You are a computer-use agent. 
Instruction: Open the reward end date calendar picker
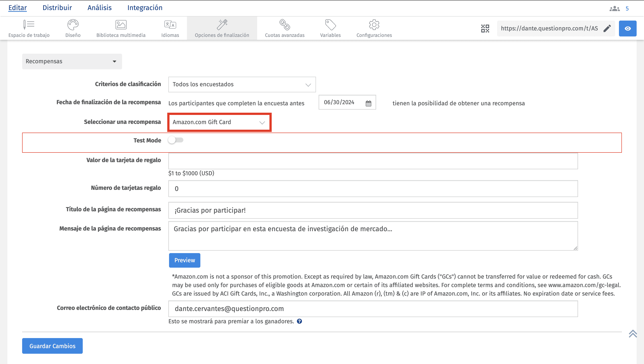coord(368,103)
